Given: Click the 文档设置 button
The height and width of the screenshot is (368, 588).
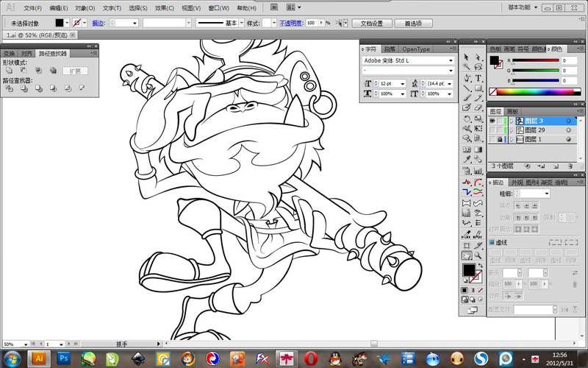Looking at the screenshot, I should point(372,24).
